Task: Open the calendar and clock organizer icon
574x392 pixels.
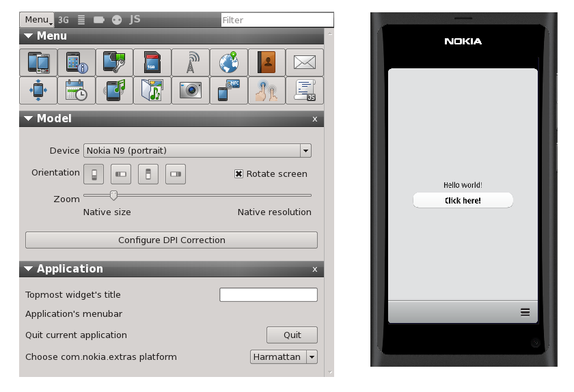Action: pos(77,90)
